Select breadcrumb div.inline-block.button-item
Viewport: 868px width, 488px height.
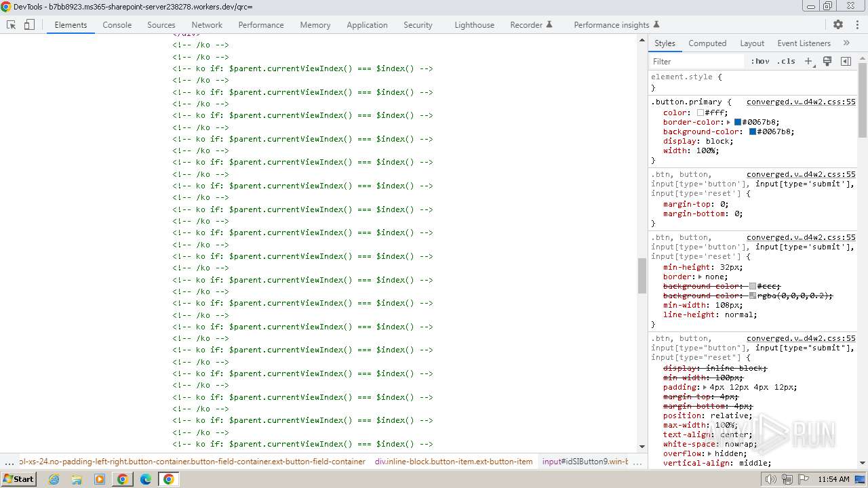(x=454, y=462)
